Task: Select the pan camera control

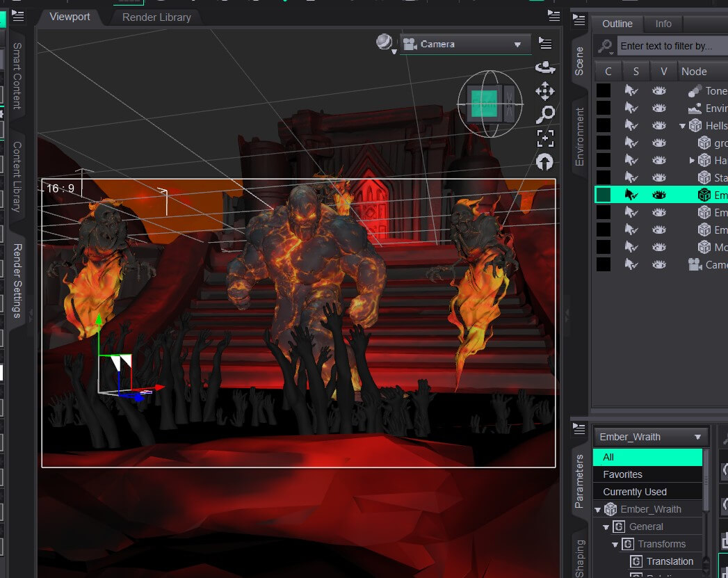Action: tap(545, 91)
